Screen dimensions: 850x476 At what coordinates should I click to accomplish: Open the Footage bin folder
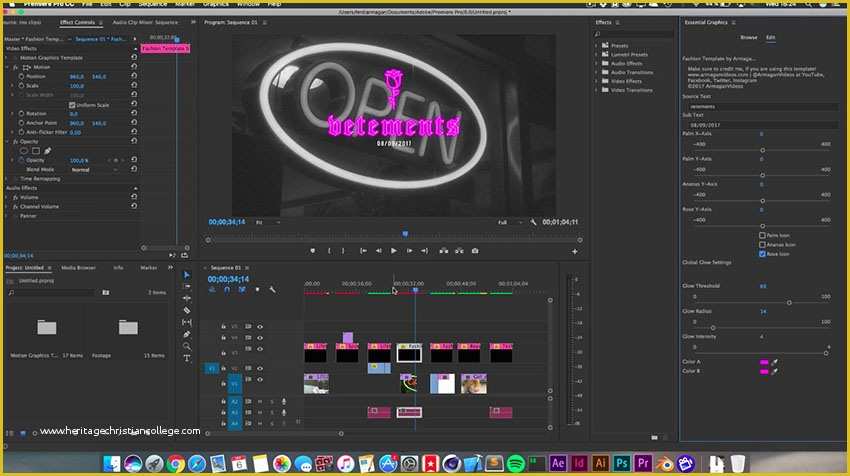(128, 327)
